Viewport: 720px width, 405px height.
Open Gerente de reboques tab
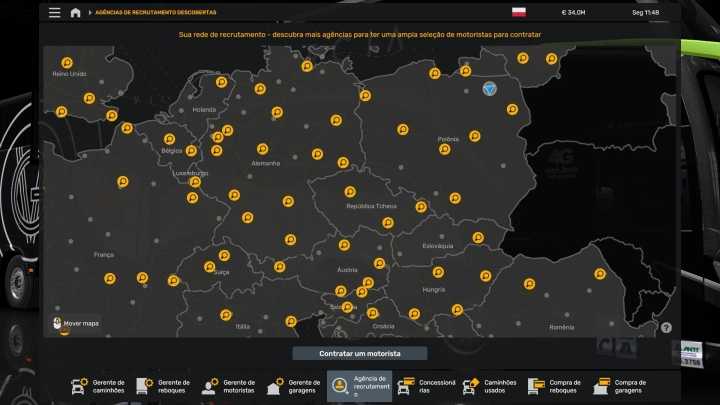click(163, 386)
